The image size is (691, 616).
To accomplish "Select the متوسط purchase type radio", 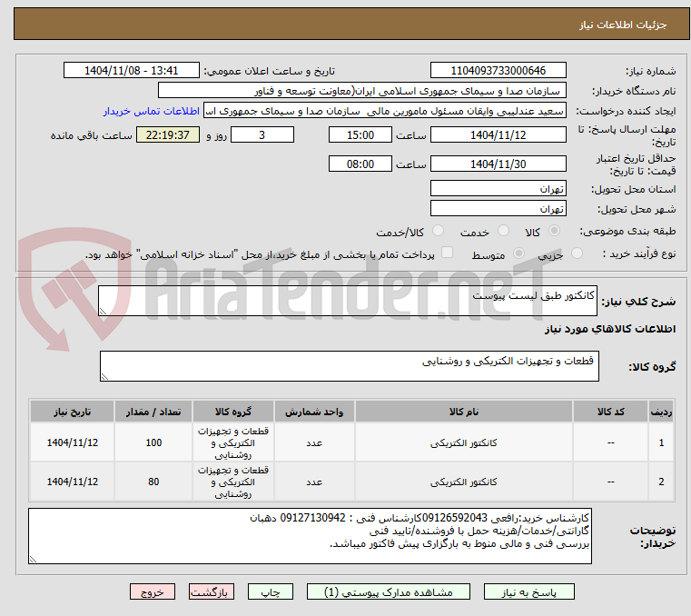I will click(x=518, y=253).
